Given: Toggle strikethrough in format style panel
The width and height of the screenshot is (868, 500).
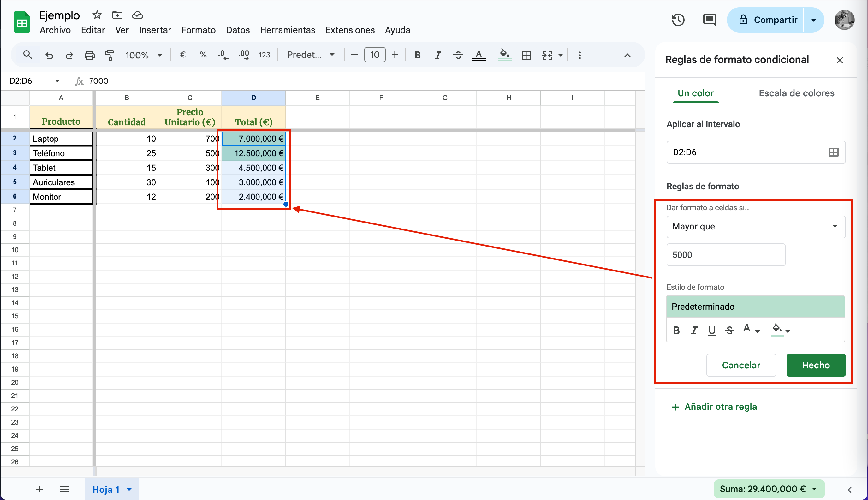Looking at the screenshot, I should coord(729,330).
